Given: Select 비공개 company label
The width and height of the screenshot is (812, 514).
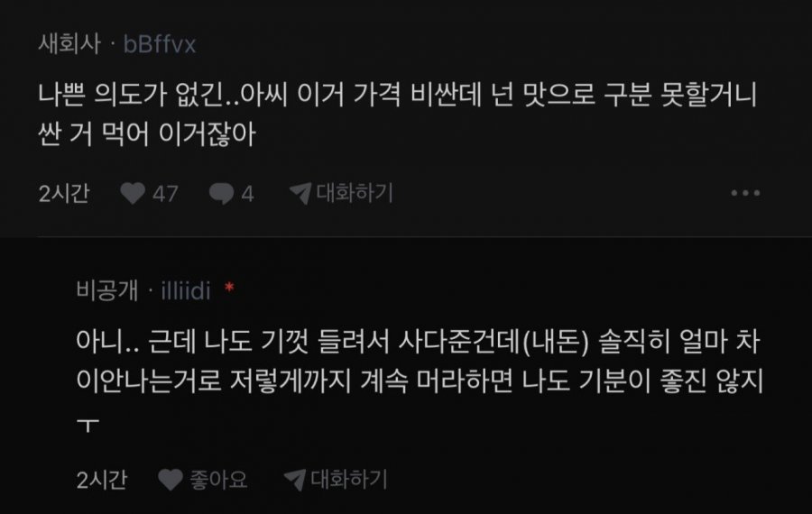Looking at the screenshot, I should coord(107,289).
